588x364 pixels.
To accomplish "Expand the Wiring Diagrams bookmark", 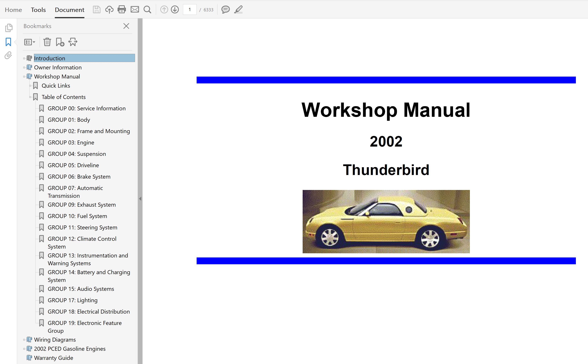I will [x=24, y=340].
